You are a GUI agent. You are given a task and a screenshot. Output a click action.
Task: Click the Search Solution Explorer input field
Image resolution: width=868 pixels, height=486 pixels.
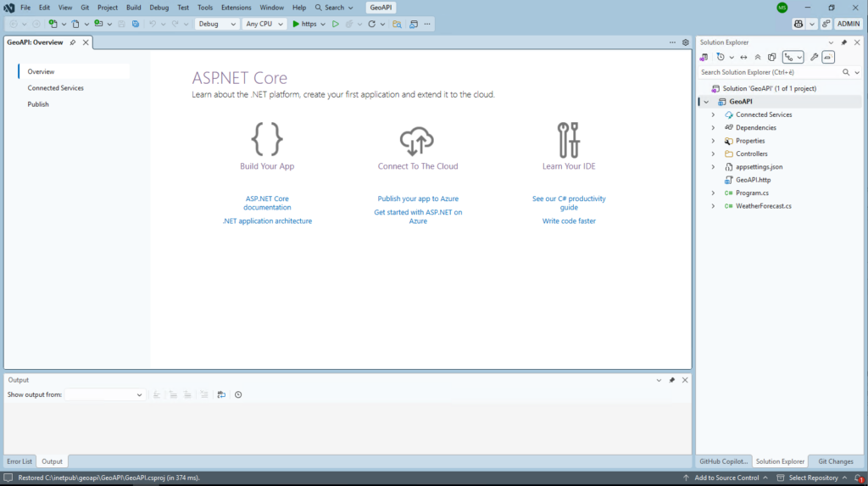[x=769, y=72]
